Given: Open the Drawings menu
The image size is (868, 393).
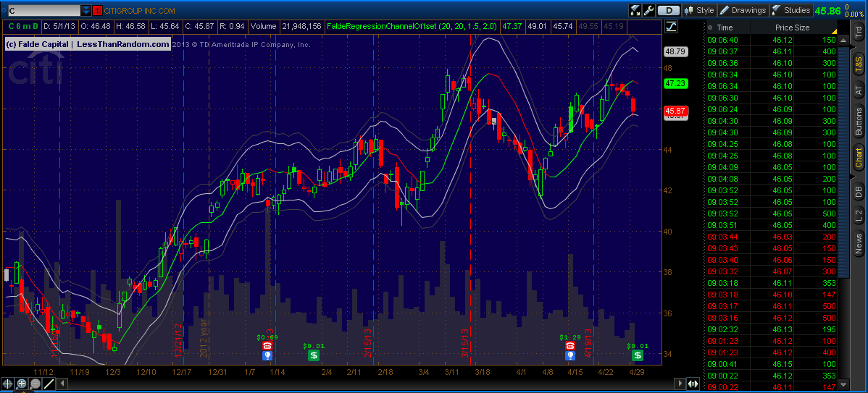Looking at the screenshot, I should coord(743,10).
